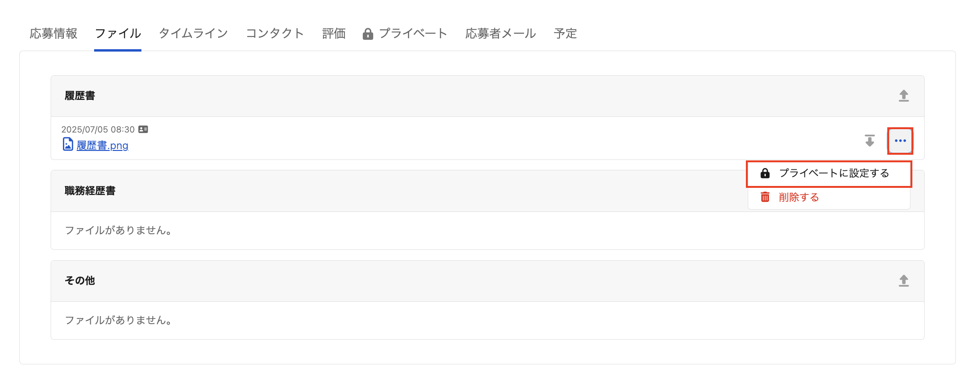
Task: Click the 職務経歴書 section header
Action: 90,191
